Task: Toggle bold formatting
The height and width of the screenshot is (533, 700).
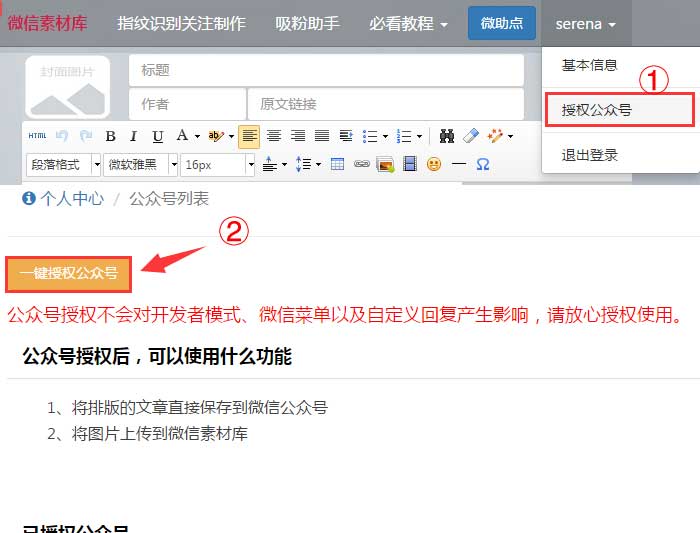Action: click(111, 136)
